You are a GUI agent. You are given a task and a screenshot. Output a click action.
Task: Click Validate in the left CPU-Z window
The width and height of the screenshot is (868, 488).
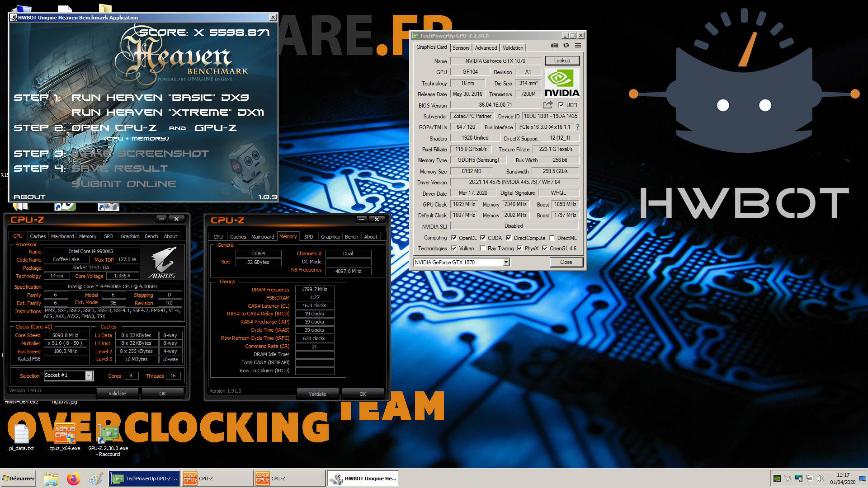click(117, 394)
